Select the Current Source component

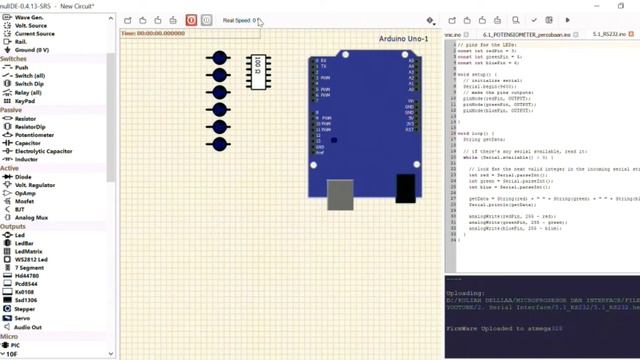[35, 34]
